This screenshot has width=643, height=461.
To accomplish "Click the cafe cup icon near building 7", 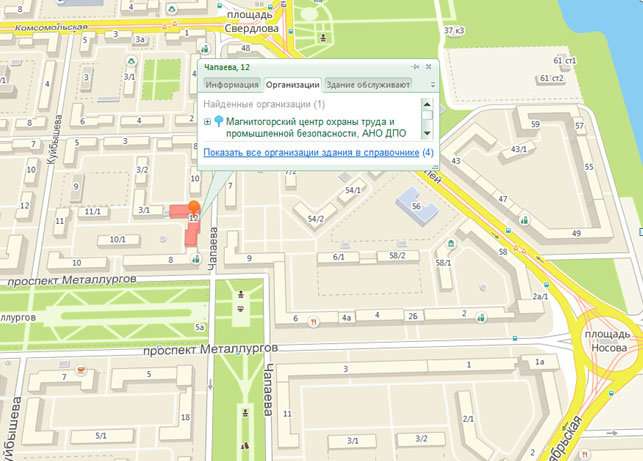I will [x=82, y=370].
